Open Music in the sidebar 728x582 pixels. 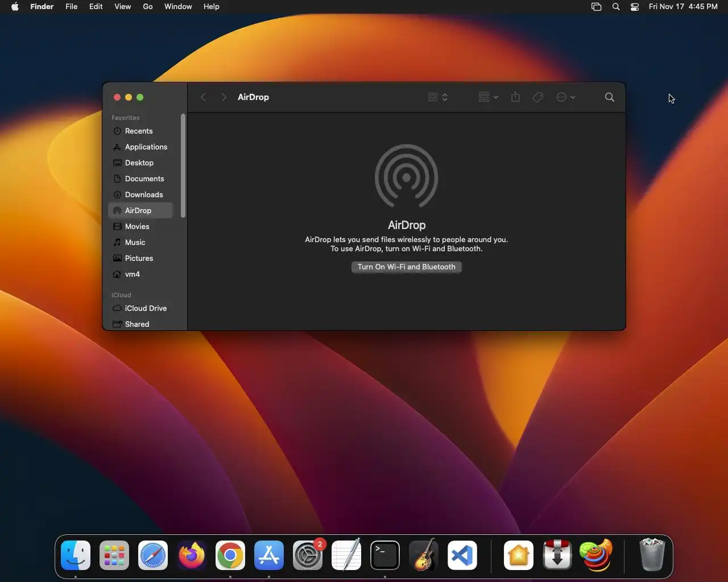tap(140, 242)
